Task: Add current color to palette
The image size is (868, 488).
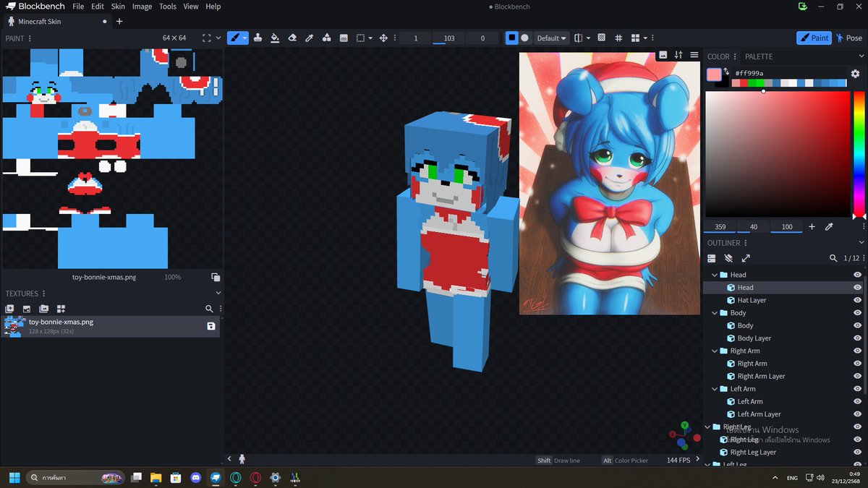Action: pos(812,227)
